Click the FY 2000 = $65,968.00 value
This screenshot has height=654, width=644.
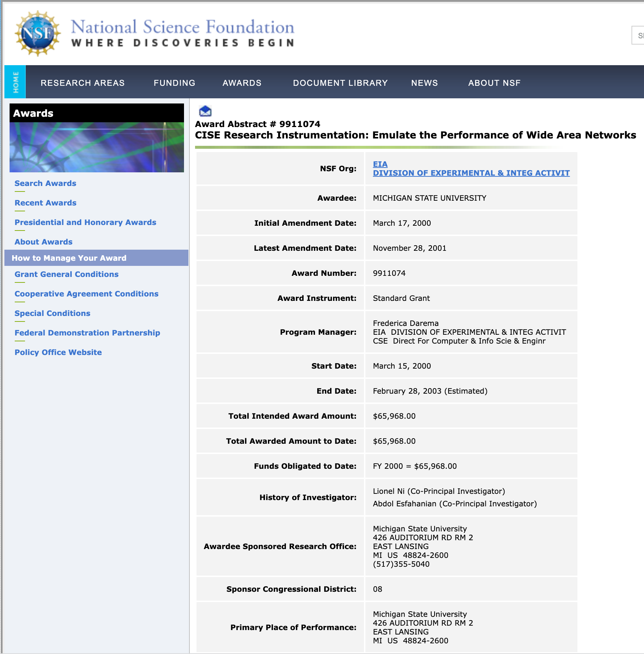(x=415, y=466)
